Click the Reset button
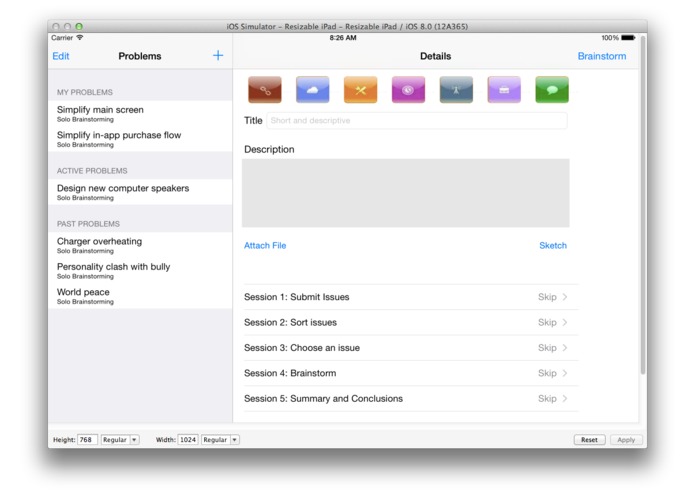 click(x=589, y=440)
